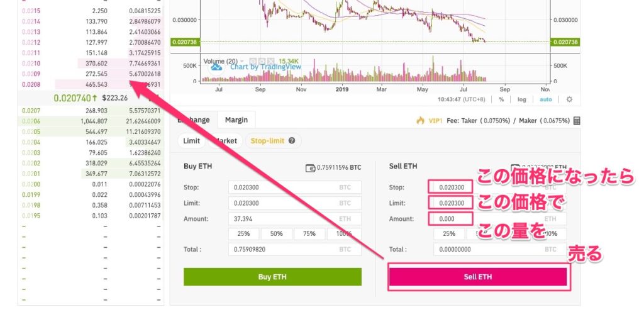The image size is (644, 312).
Task: Toggle auto scale on the chart
Action: (546, 99)
